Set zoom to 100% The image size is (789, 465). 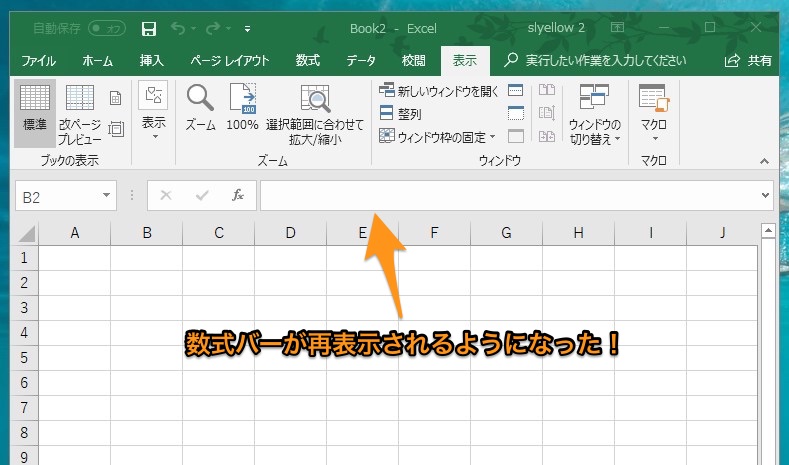click(242, 108)
